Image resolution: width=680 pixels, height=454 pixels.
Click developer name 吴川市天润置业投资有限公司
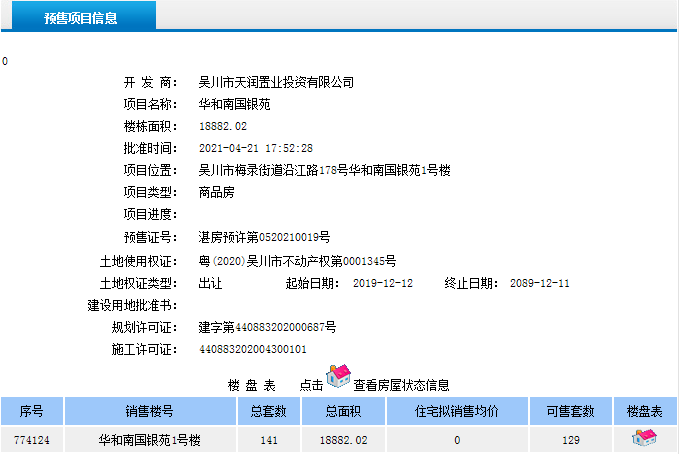pyautogui.click(x=276, y=82)
